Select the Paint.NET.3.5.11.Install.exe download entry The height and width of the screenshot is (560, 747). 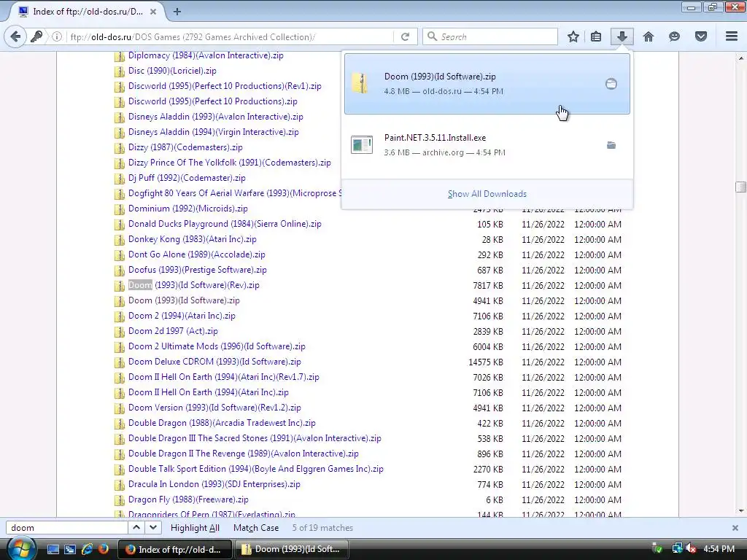coord(487,145)
